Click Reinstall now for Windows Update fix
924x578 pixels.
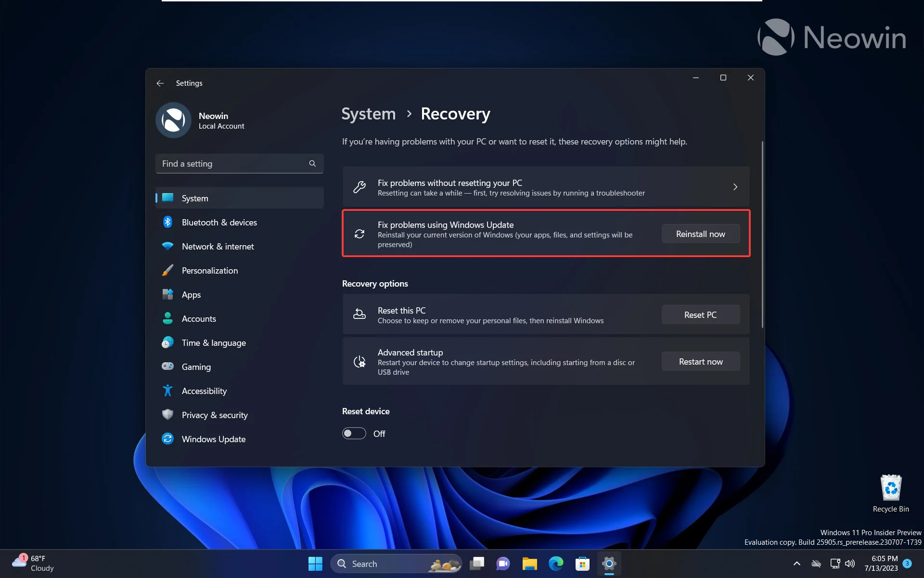[x=701, y=233]
